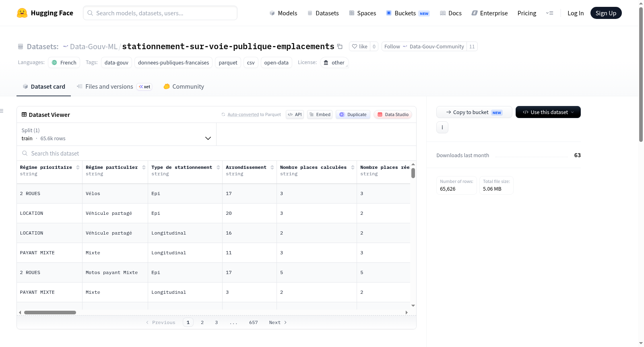Screen dimensions: 644x347
Task: Click Log In
Action: pos(576,13)
